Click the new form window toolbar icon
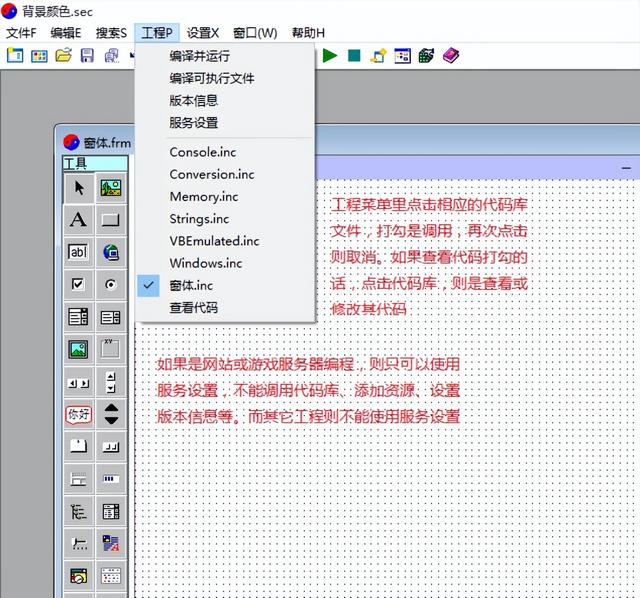 pyautogui.click(x=39, y=56)
